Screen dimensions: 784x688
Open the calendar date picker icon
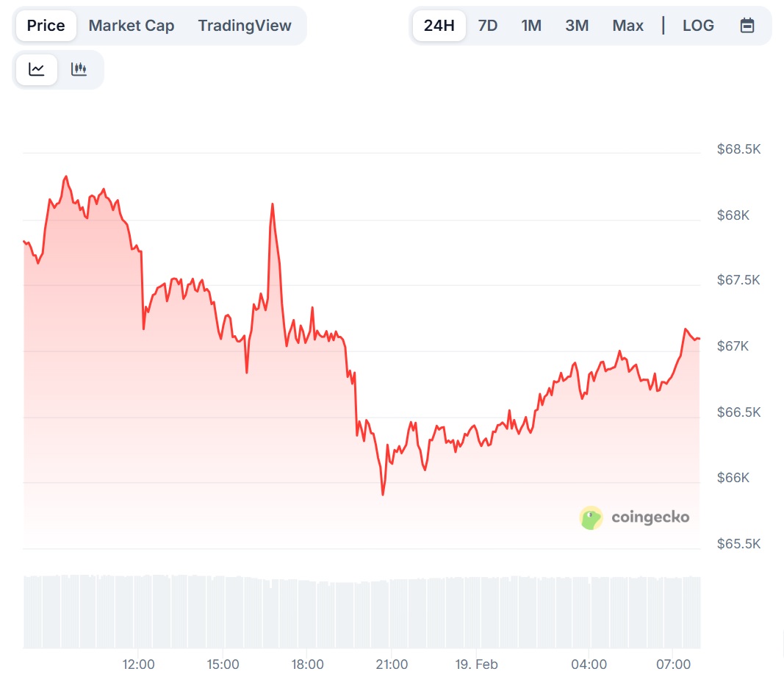pos(747,26)
